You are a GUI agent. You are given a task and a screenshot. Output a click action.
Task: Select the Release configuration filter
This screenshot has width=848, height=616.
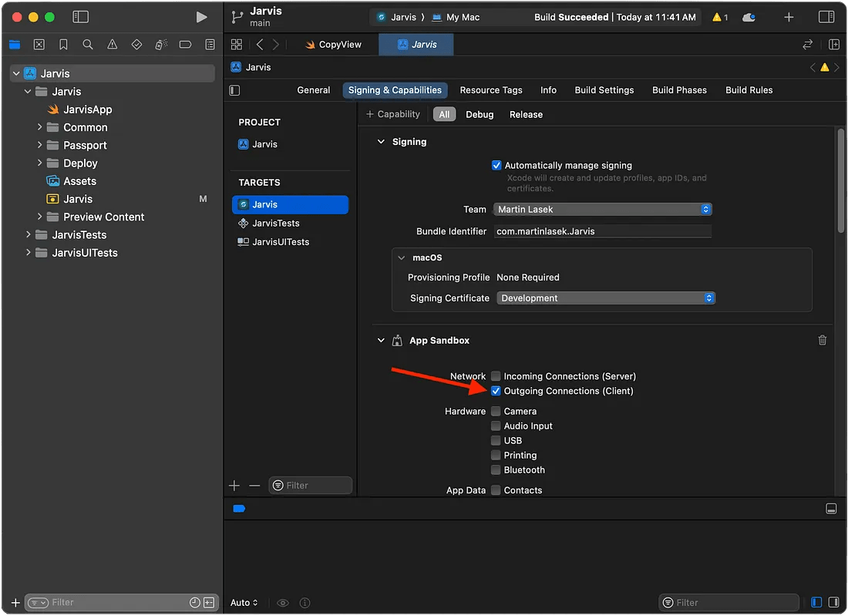coord(526,115)
